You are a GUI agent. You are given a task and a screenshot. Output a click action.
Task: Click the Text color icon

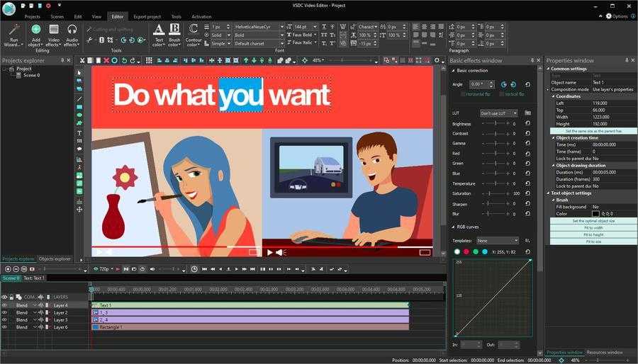[158, 35]
